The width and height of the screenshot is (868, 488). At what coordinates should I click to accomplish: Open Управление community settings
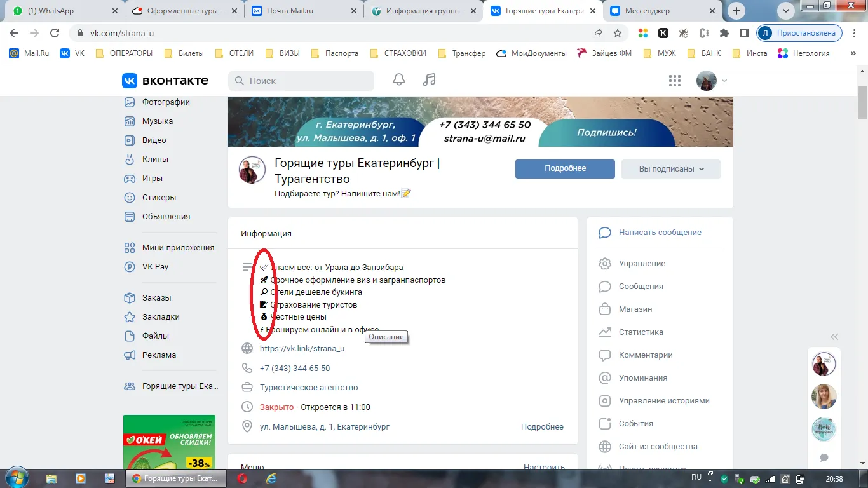point(632,264)
